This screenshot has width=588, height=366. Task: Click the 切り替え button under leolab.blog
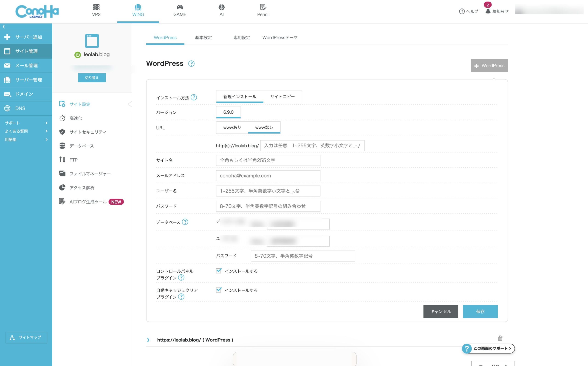click(x=92, y=78)
